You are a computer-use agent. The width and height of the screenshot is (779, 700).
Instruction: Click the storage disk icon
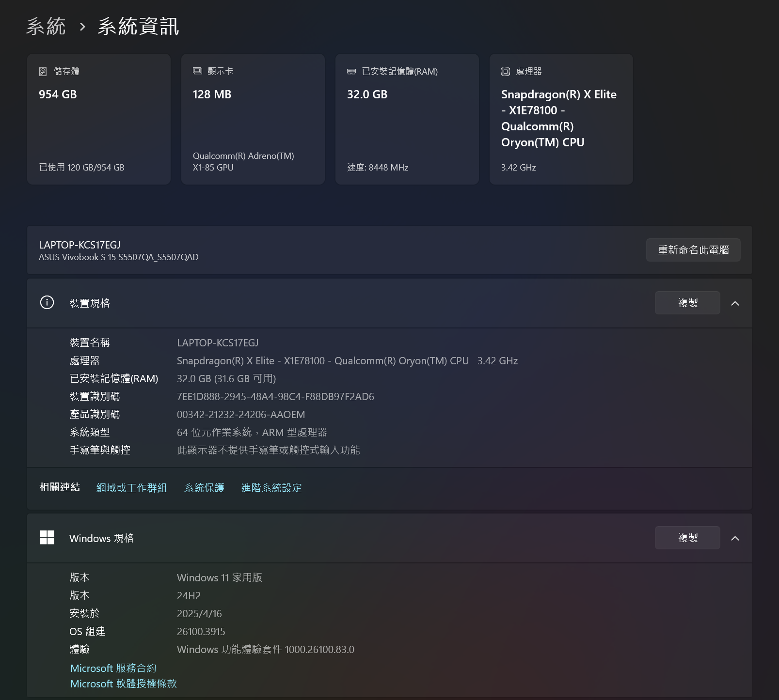[43, 71]
